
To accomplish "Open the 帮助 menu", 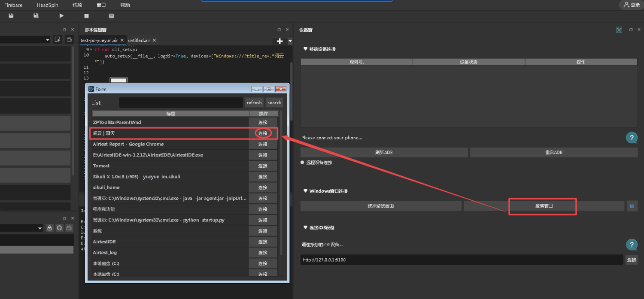I will (125, 5).
